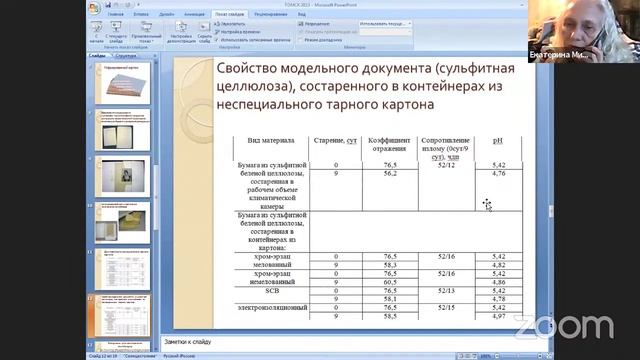Start slideshow 'С текущего слайда'
This screenshot has height=360, width=640.
point(116,32)
